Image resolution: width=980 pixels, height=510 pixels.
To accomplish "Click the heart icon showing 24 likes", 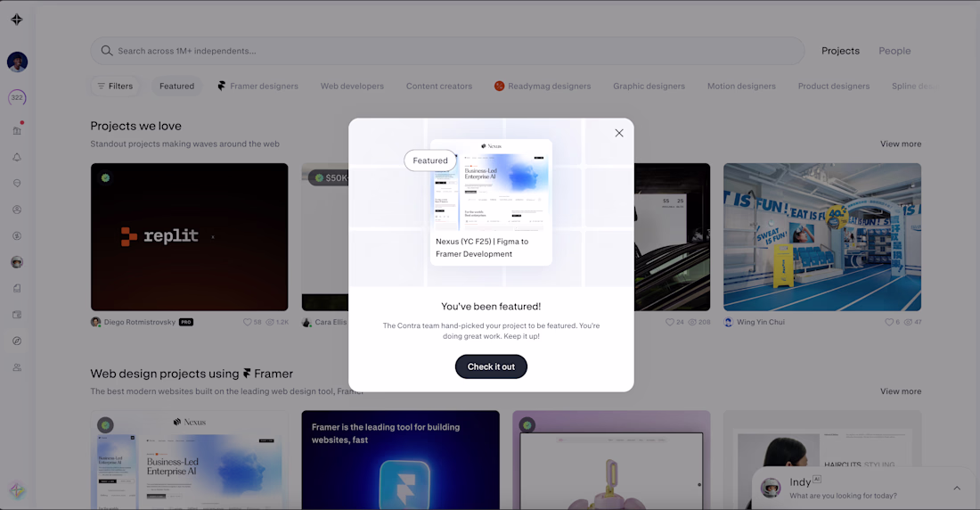I will tap(669, 322).
